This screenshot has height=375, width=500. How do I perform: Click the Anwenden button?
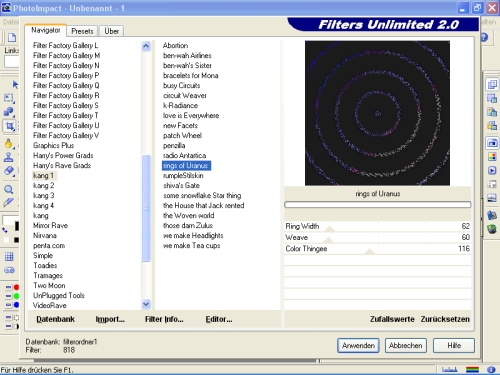pos(358,346)
